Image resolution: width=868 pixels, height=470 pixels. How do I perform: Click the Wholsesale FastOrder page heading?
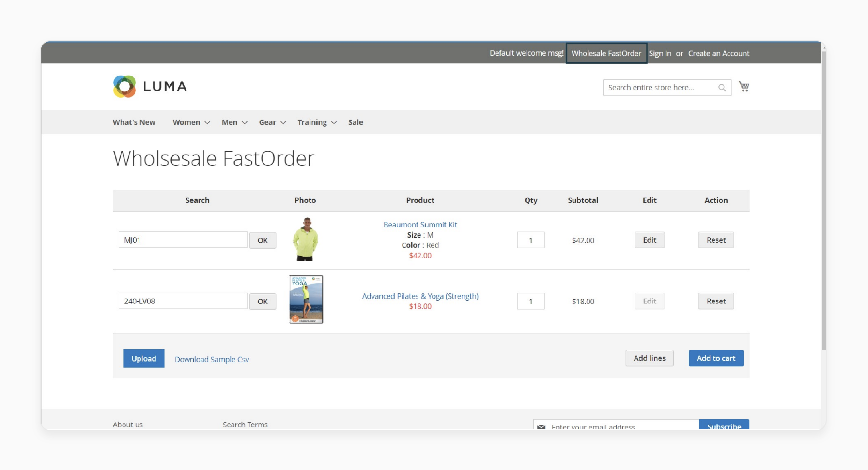pos(214,158)
